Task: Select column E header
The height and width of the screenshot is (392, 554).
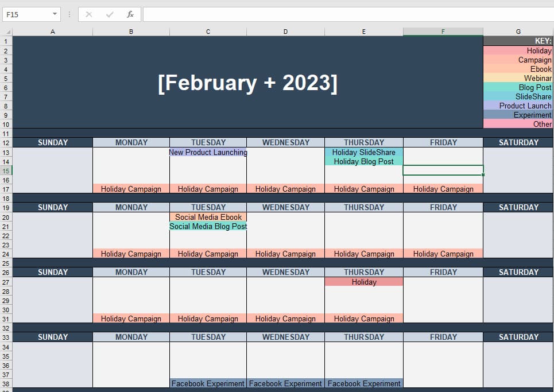Action: [x=364, y=32]
